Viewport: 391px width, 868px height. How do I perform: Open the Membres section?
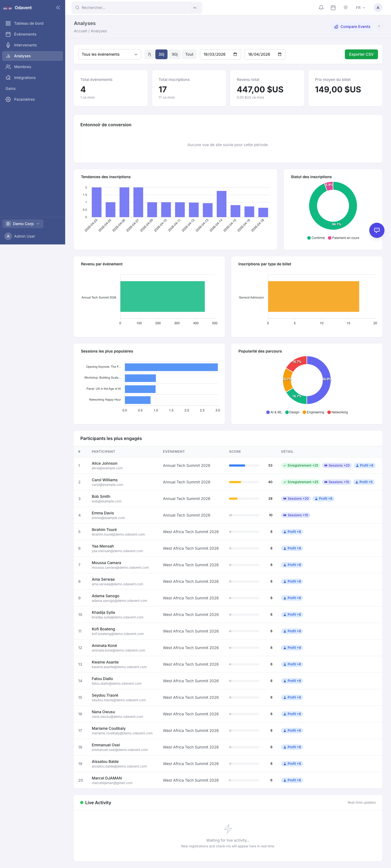(32, 67)
